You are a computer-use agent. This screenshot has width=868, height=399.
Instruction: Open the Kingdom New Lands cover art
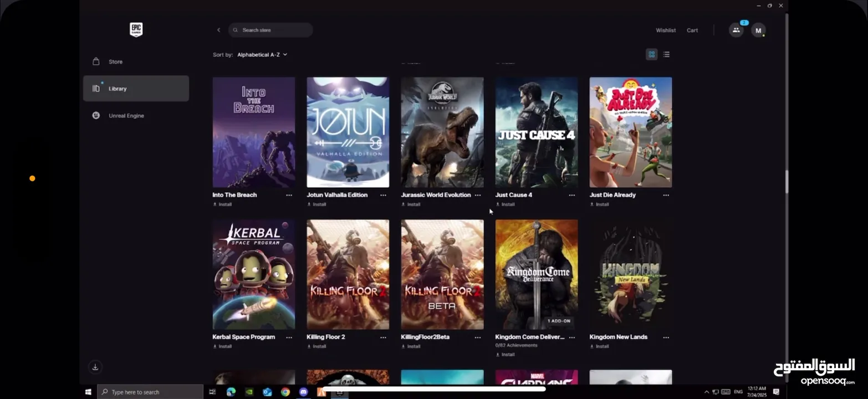tap(631, 274)
